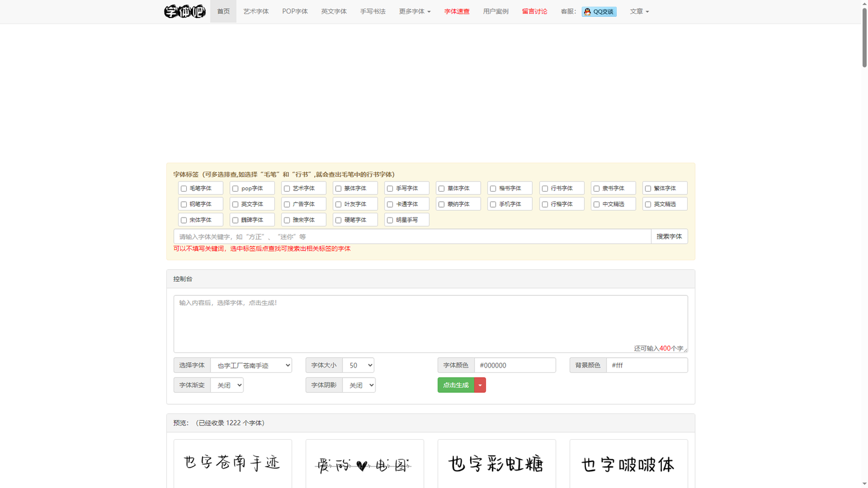868x488 pixels.
Task: Open the red caret beside 点击生成
Action: [480, 385]
